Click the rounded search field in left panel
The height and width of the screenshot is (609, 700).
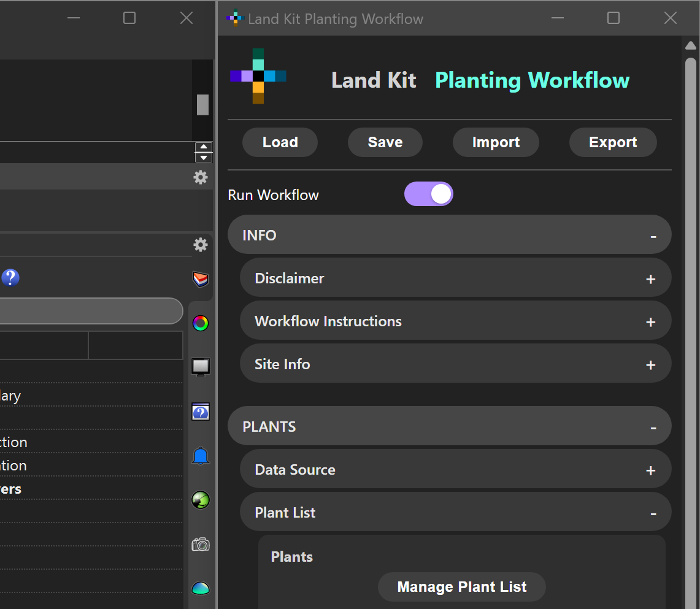[91, 311]
